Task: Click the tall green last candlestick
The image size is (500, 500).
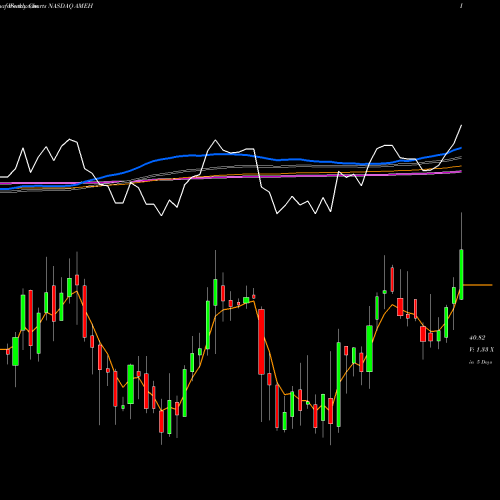Action: tap(462, 274)
